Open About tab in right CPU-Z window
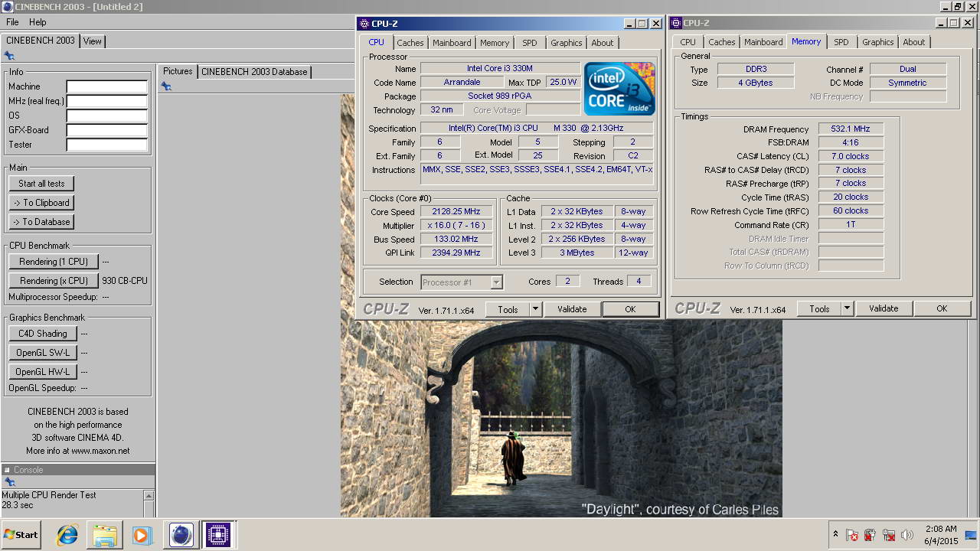Viewport: 980px width, 551px height. (914, 42)
